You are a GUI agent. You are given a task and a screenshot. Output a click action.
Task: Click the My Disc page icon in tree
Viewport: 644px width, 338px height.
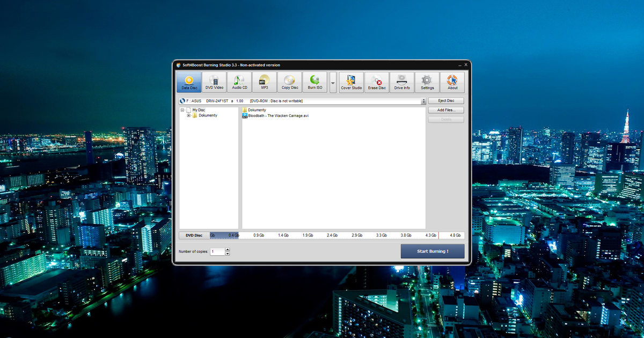pyautogui.click(x=188, y=110)
